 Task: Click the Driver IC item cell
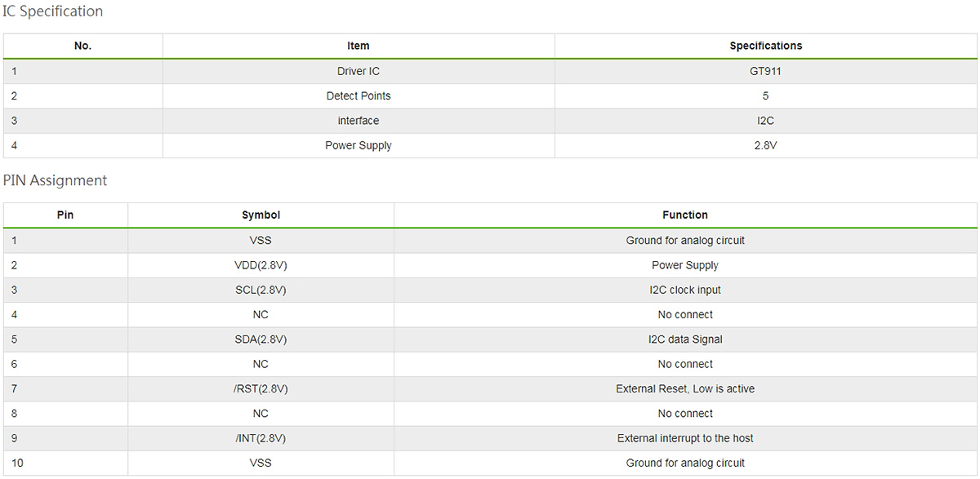coord(359,71)
